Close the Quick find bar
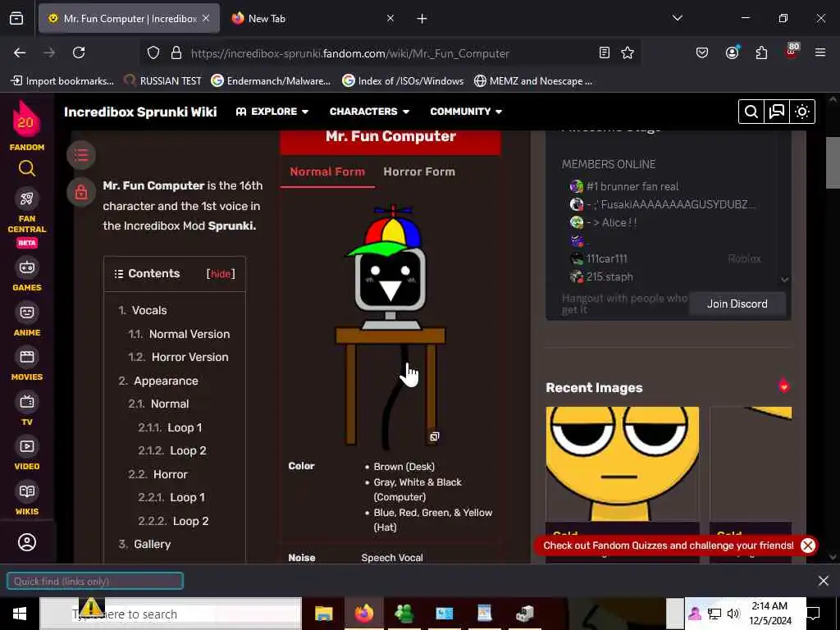The height and width of the screenshot is (630, 840). coord(824,581)
